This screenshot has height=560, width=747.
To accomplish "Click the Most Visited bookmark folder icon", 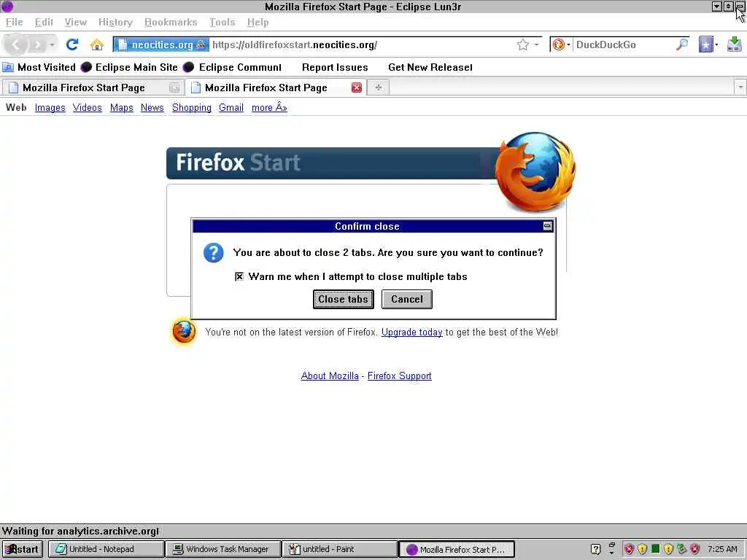I will [x=8, y=67].
